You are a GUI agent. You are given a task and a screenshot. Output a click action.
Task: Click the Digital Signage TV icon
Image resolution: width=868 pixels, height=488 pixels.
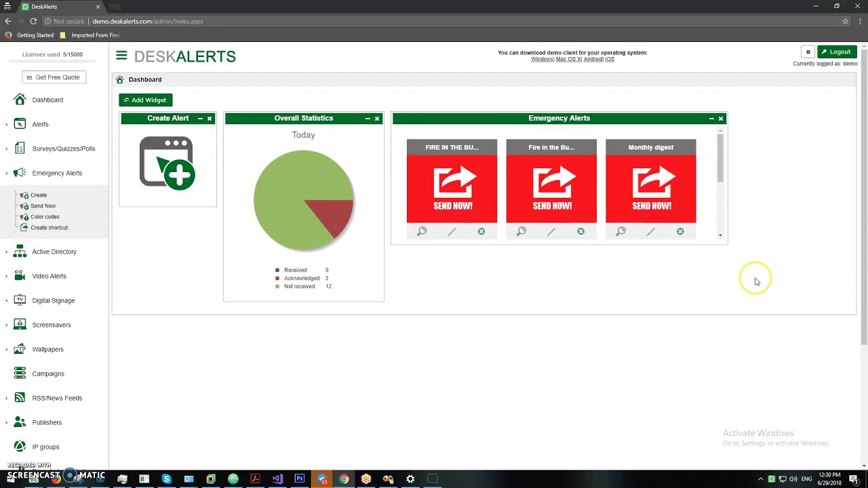point(20,300)
